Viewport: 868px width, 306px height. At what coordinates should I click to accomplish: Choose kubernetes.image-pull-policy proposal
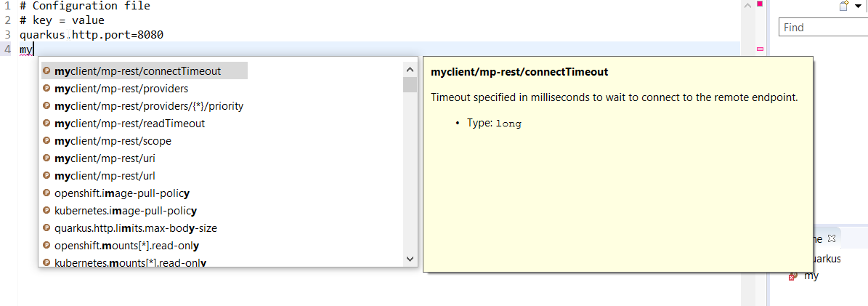click(126, 211)
